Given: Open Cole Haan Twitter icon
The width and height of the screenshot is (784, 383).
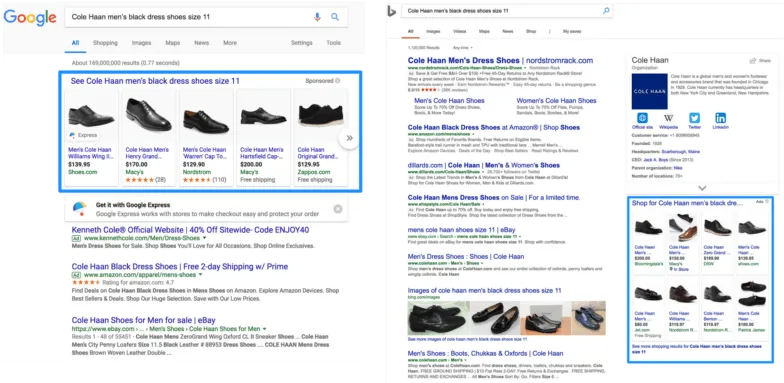Looking at the screenshot, I should click(x=694, y=118).
